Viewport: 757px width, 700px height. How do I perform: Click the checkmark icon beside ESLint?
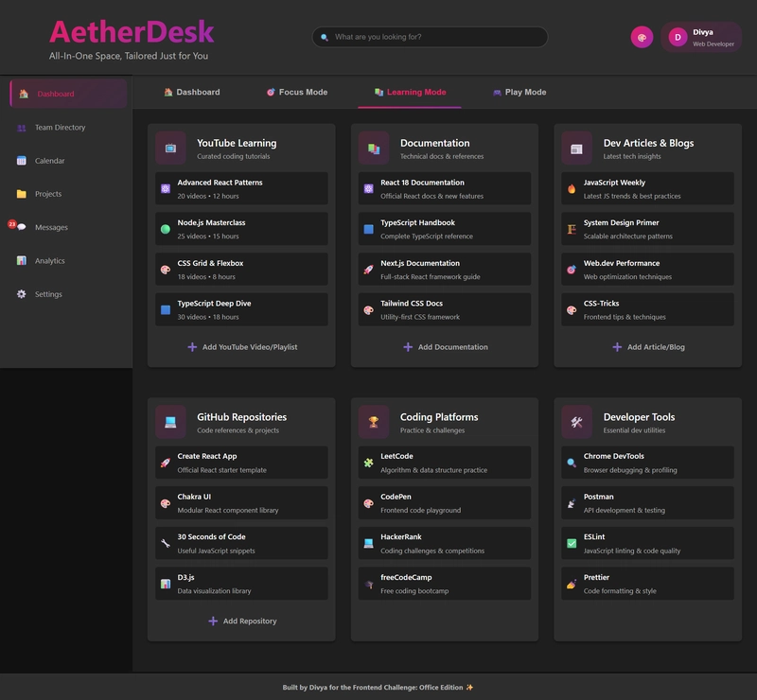(x=572, y=543)
